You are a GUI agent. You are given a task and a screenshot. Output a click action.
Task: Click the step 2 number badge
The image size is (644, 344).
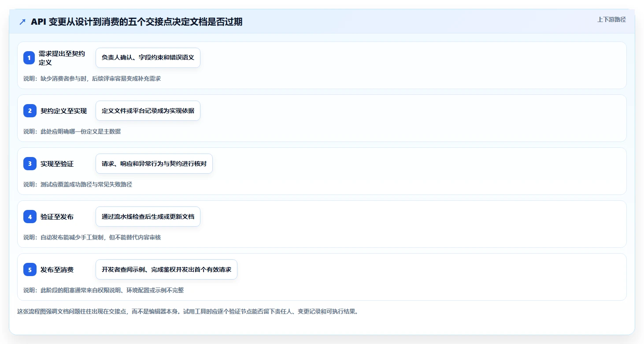30,111
